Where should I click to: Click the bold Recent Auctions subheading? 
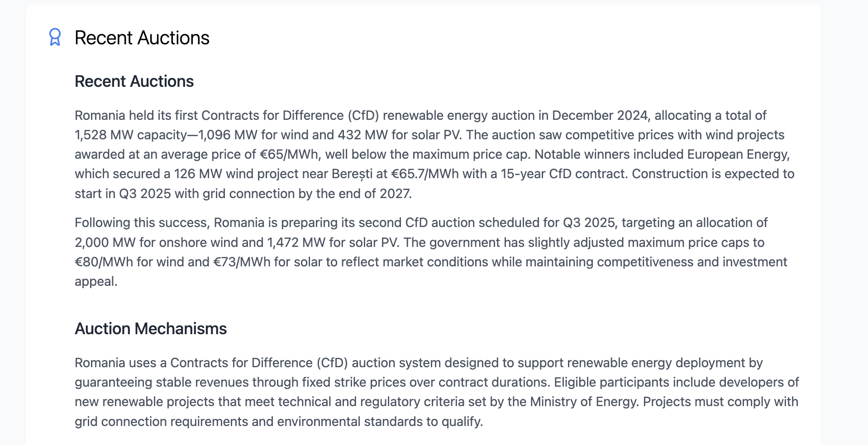[x=134, y=81]
